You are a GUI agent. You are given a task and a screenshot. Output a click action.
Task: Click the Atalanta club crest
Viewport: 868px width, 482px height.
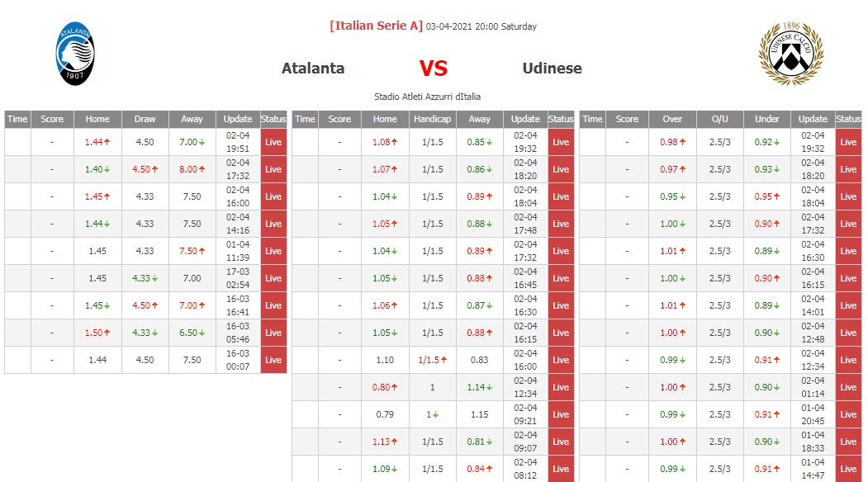(75, 54)
